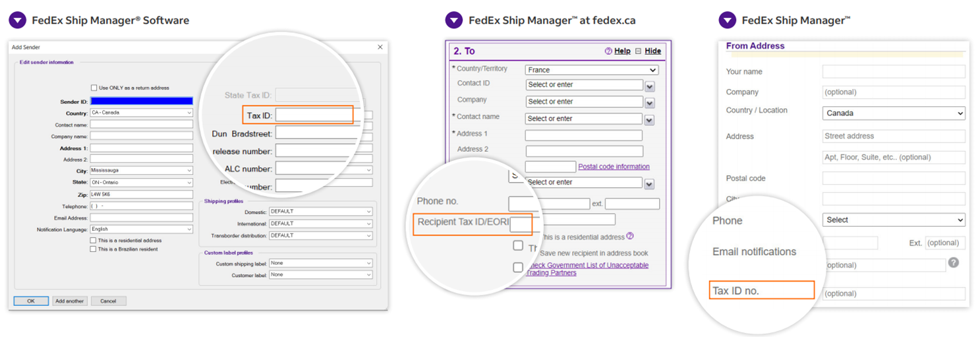Open the Country/Territory France dropdown
Screen dimensions: 980x337
click(x=591, y=70)
